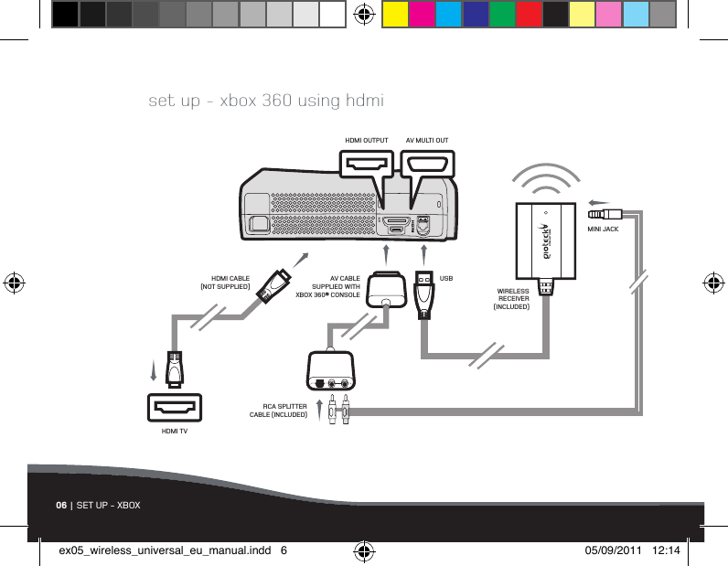The image size is (728, 566).
Task: Pick the white swatch ending the grayscale bar
Action: coord(332,14)
